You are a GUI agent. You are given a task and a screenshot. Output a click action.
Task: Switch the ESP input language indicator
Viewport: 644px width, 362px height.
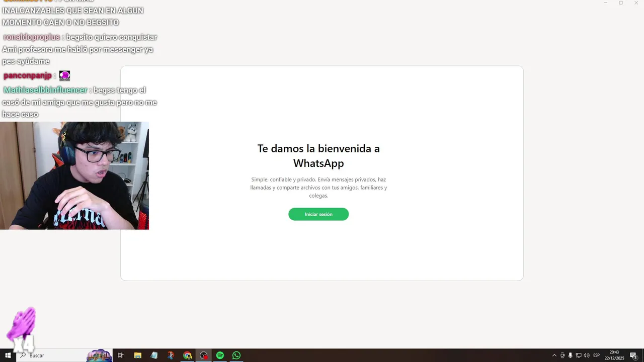pos(597,355)
